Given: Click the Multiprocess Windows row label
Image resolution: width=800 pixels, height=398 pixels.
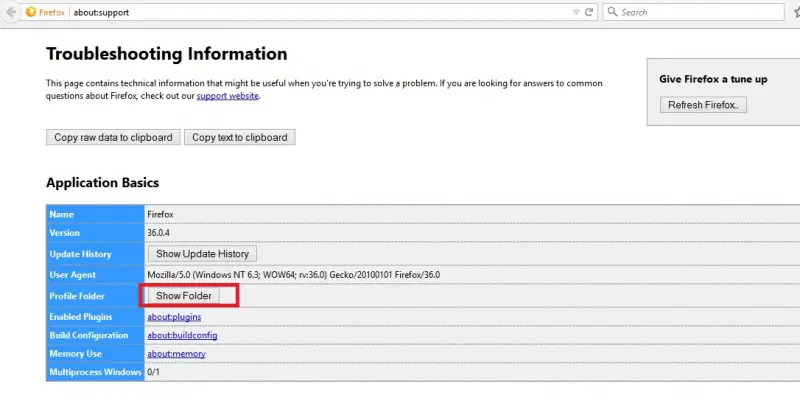Looking at the screenshot, I should pyautogui.click(x=95, y=372).
